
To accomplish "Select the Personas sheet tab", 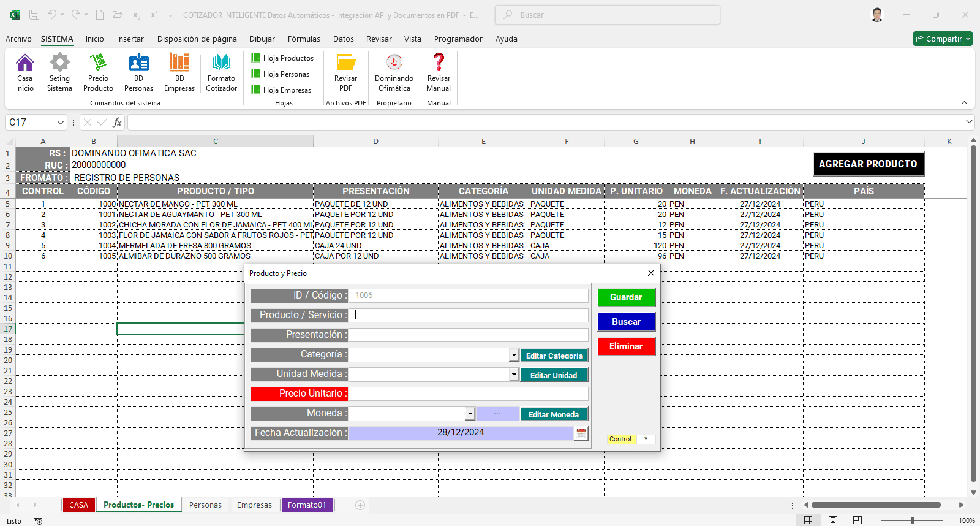I will click(x=205, y=505).
